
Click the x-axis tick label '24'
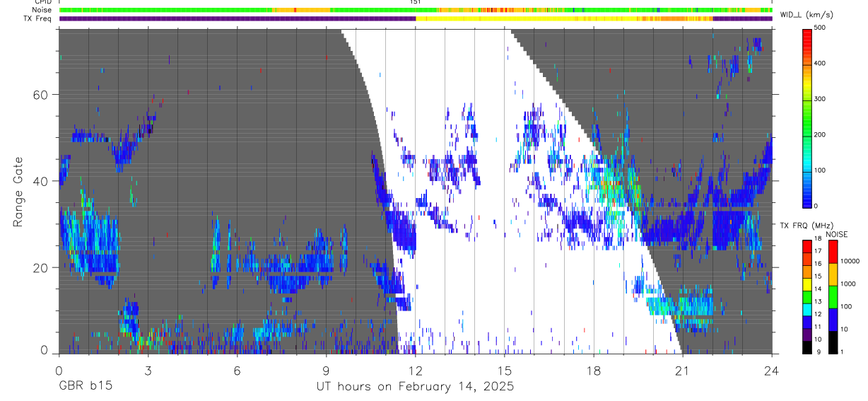(x=772, y=369)
